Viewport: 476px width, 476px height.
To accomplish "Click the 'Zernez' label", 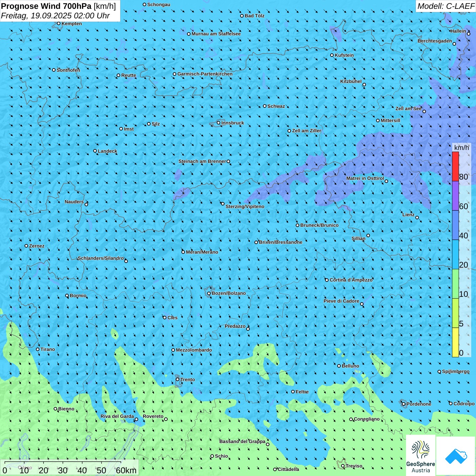I will 37,246.
